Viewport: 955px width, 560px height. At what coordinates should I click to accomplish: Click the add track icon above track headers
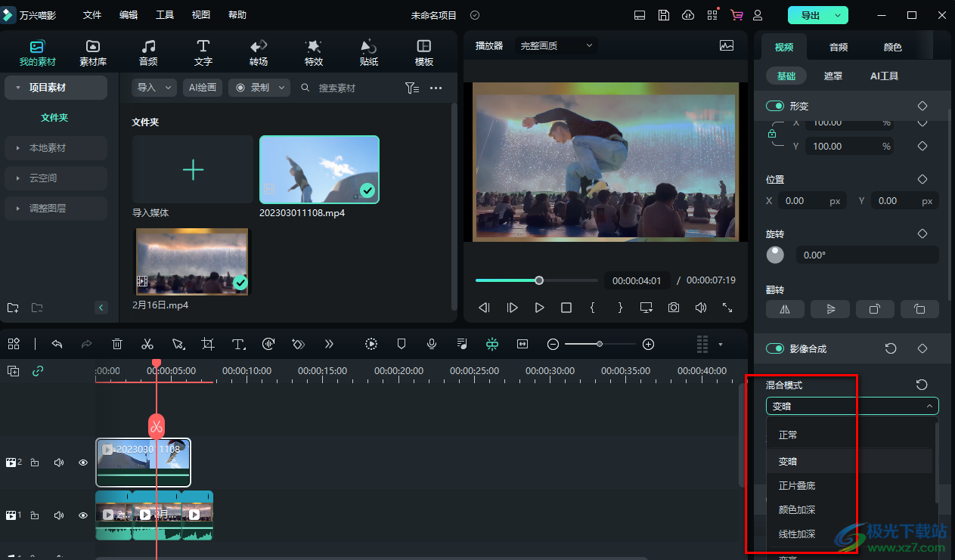(14, 370)
